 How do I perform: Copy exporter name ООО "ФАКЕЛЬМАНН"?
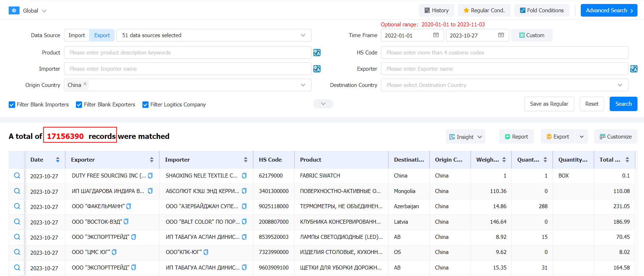pyautogui.click(x=129, y=206)
